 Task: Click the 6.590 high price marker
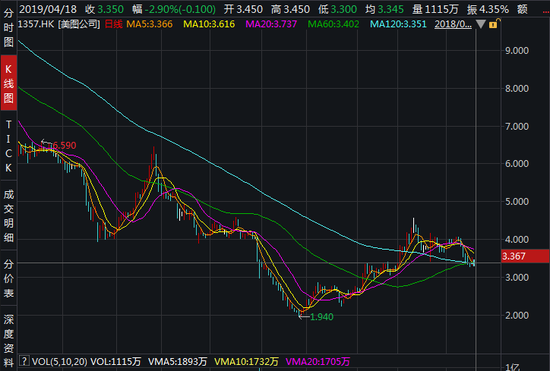[x=64, y=145]
